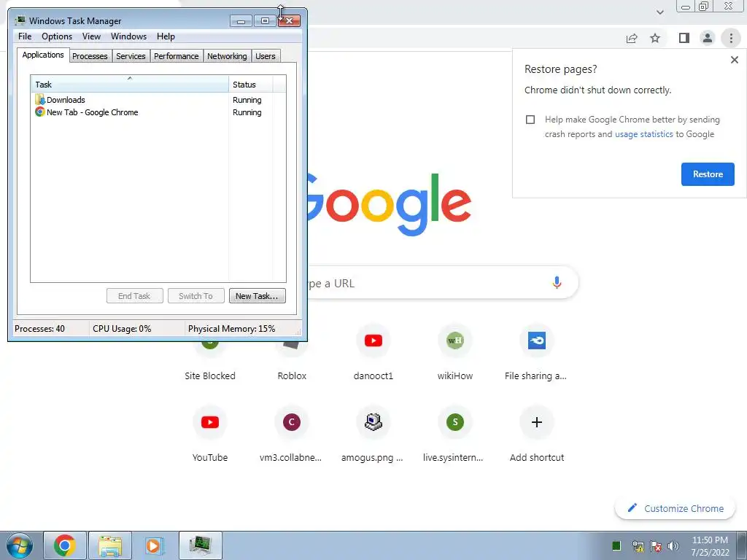Click the share page icon in Chrome
747x560 pixels.
(x=632, y=38)
